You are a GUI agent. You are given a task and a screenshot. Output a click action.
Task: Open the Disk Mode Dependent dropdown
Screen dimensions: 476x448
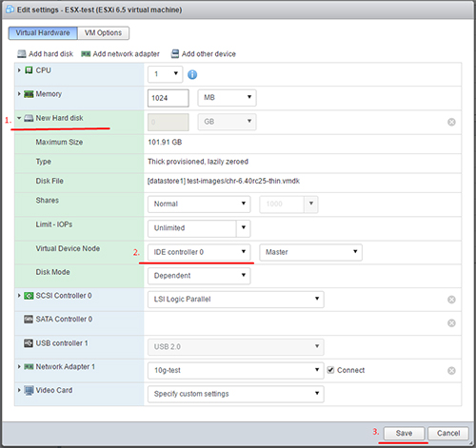coord(199,276)
